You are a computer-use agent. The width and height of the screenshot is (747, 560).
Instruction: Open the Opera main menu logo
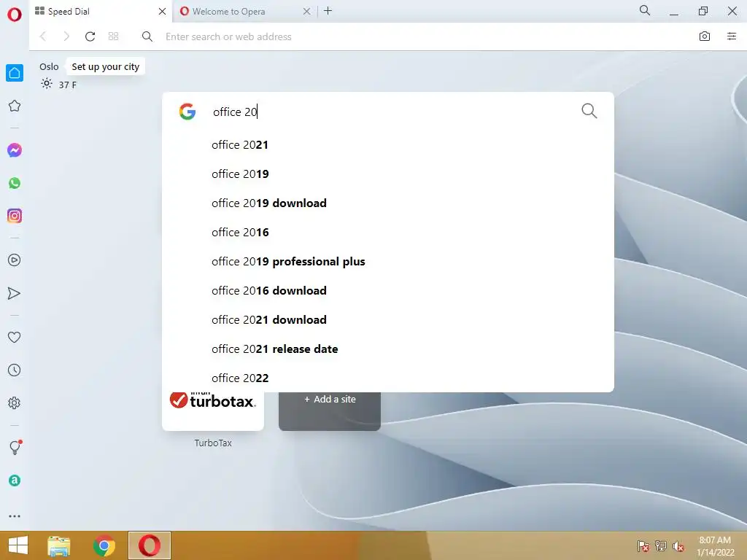click(x=15, y=15)
